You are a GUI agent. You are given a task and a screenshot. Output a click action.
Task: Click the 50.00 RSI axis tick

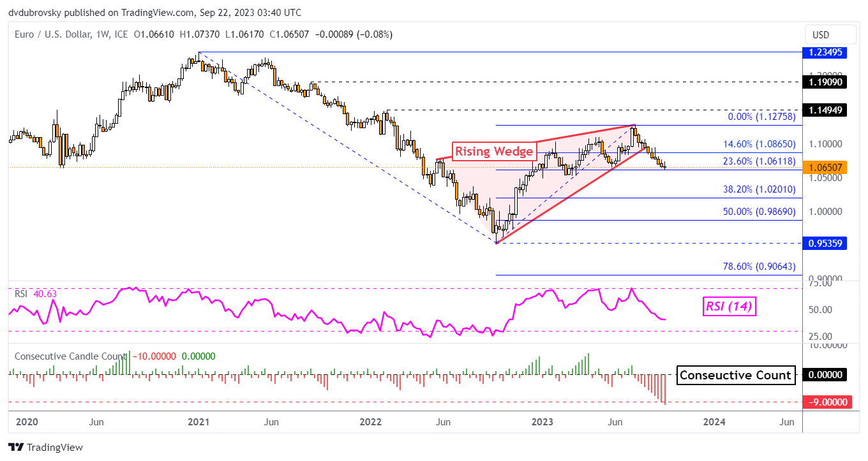click(819, 310)
